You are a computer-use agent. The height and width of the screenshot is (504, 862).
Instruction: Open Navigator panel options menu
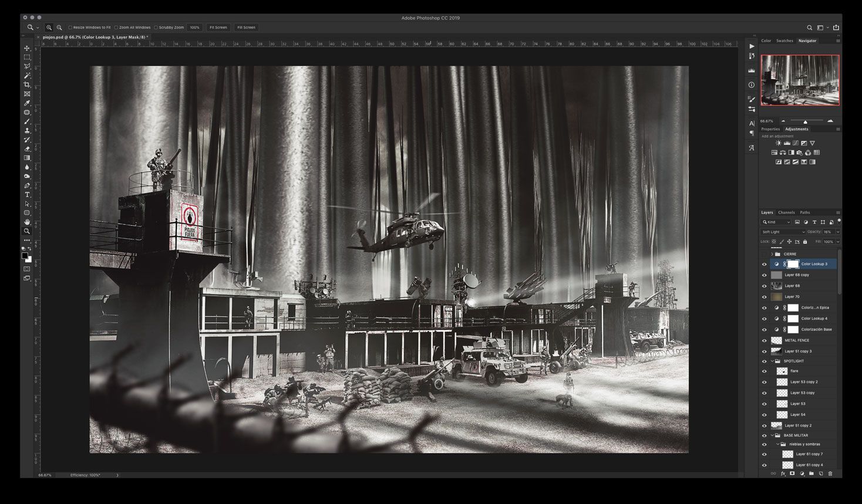[x=838, y=41]
